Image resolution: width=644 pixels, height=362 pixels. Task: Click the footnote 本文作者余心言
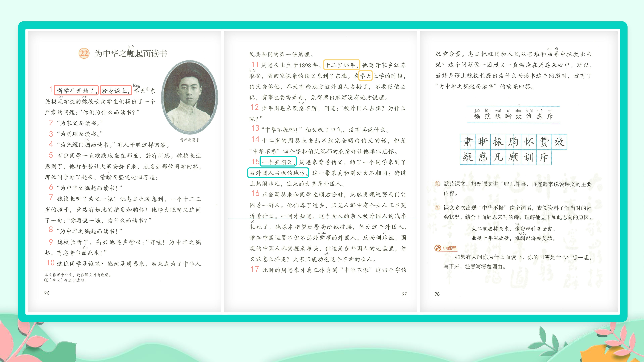tap(78, 275)
